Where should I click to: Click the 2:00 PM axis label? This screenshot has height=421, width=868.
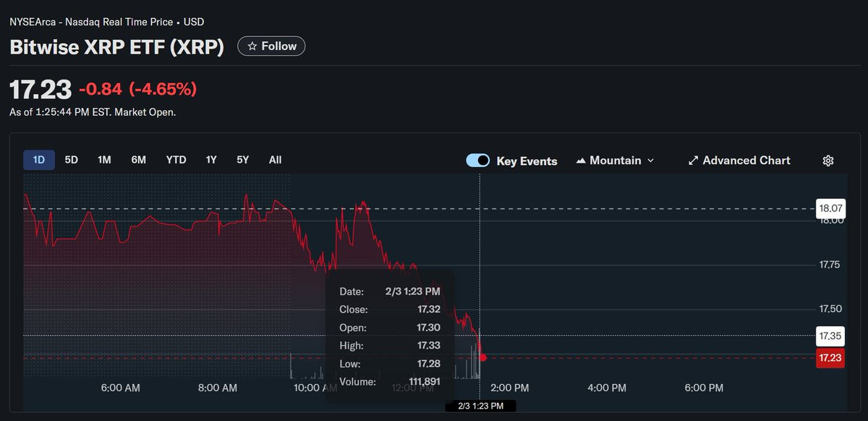[x=510, y=388]
